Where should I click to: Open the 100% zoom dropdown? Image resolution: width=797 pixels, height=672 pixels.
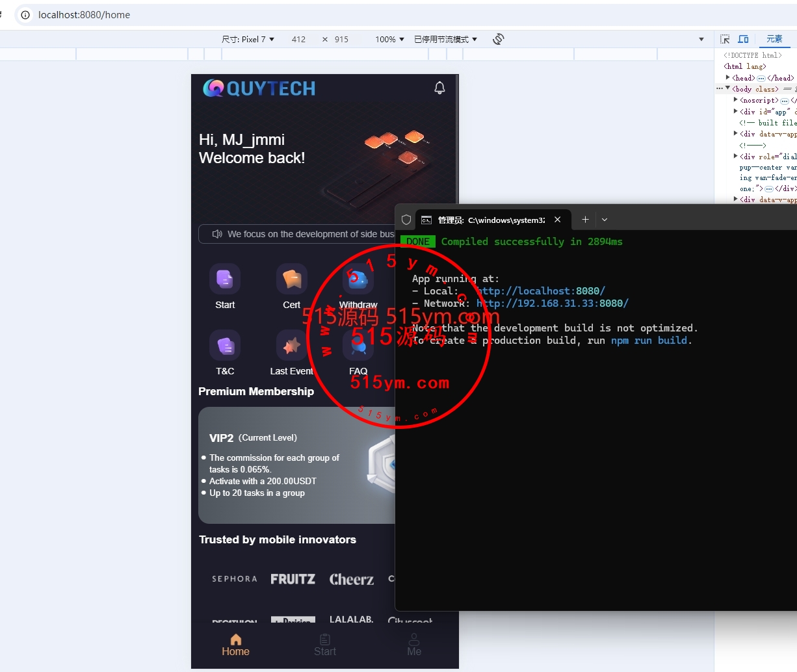click(x=389, y=40)
